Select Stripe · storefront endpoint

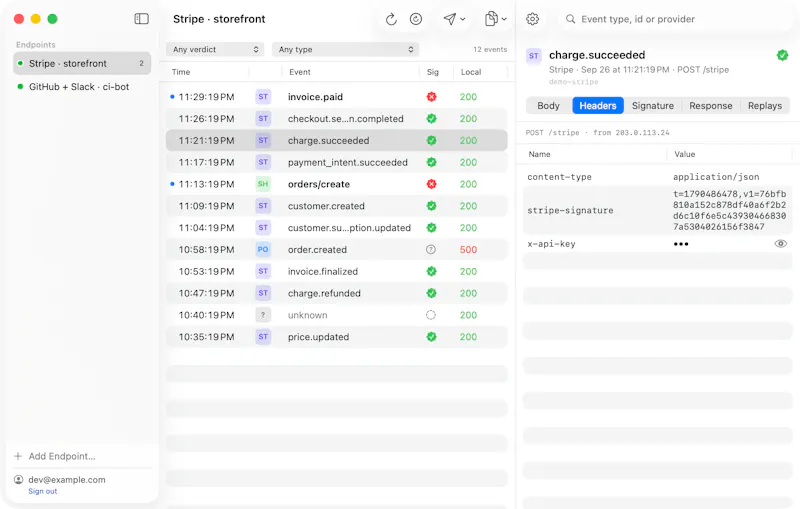click(82, 63)
